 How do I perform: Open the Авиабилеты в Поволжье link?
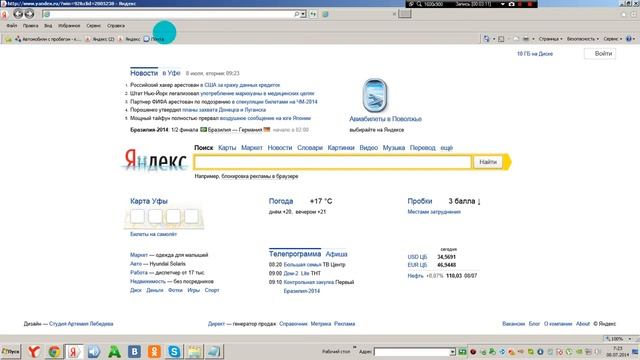pyautogui.click(x=385, y=119)
